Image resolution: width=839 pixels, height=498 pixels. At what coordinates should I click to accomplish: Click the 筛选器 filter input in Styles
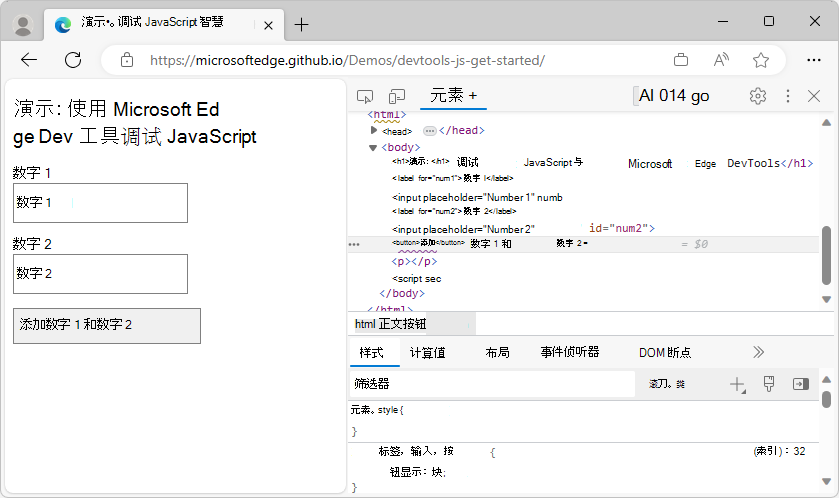[492, 384]
